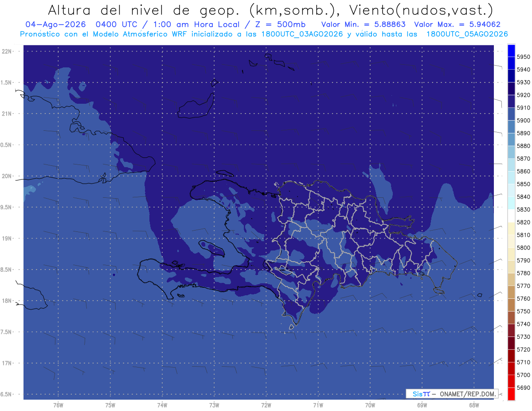Click the '74W' longitude label
532x411 pixels.
coord(162,405)
